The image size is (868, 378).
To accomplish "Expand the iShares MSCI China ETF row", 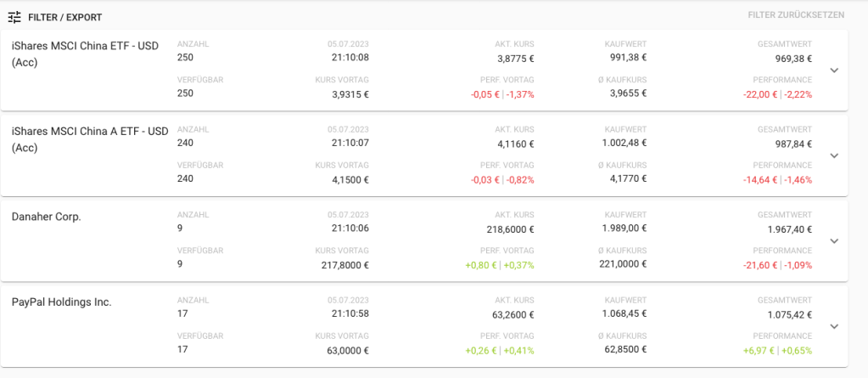I will [x=834, y=70].
